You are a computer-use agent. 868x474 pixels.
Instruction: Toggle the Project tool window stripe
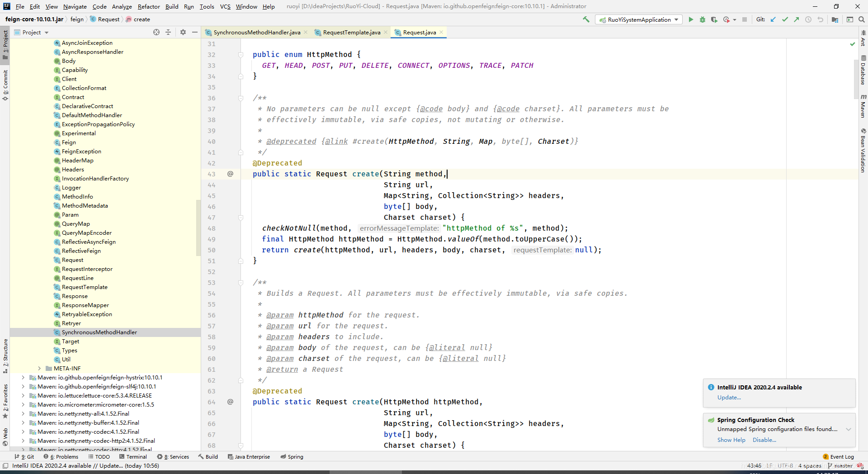[x=5, y=44]
